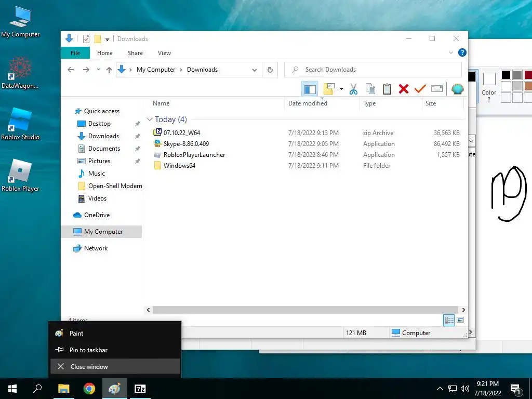Click the quick access toolbar new folder icon
The width and height of the screenshot is (532, 399).
[98, 39]
